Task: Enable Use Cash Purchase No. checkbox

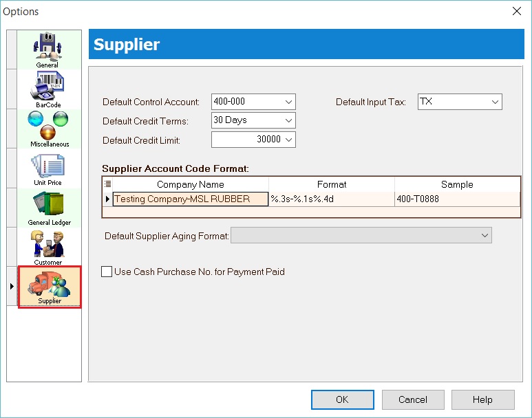Action: click(107, 272)
